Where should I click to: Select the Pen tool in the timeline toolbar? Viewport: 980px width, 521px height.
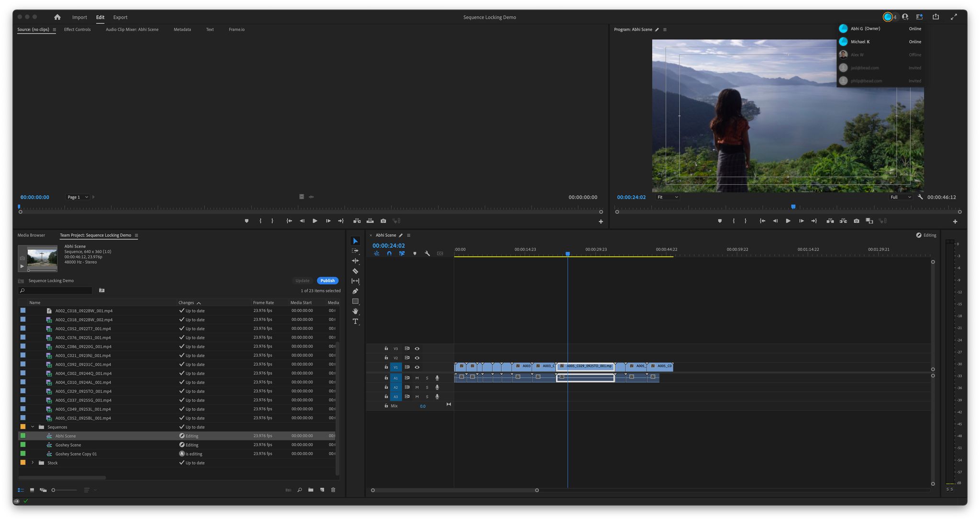pyautogui.click(x=356, y=291)
